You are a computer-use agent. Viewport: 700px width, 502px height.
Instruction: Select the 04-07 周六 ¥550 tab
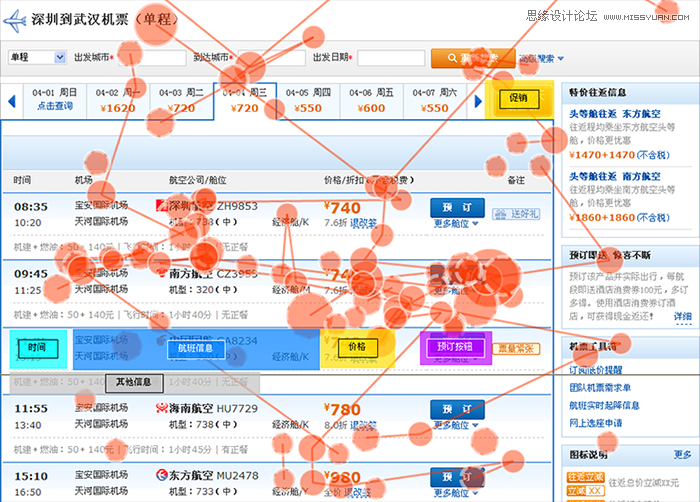point(435,101)
